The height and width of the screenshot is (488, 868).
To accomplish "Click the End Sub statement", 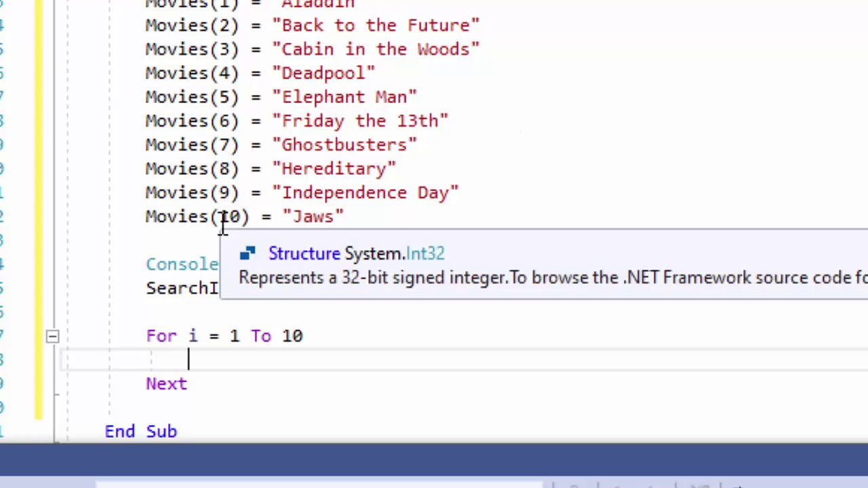I will click(x=141, y=432).
